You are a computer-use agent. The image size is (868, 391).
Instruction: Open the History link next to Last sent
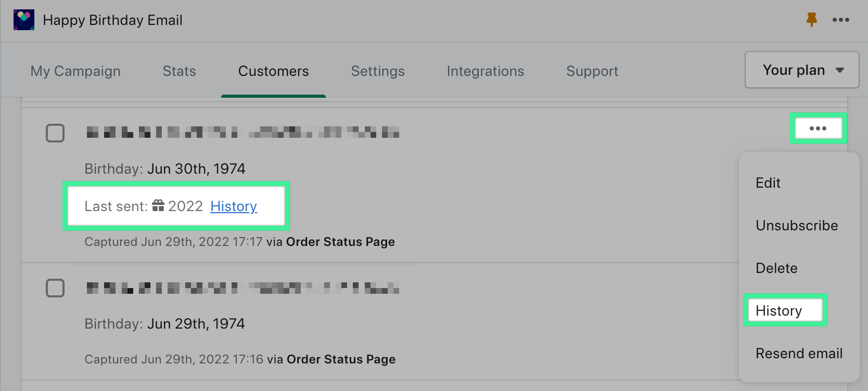pyautogui.click(x=234, y=206)
